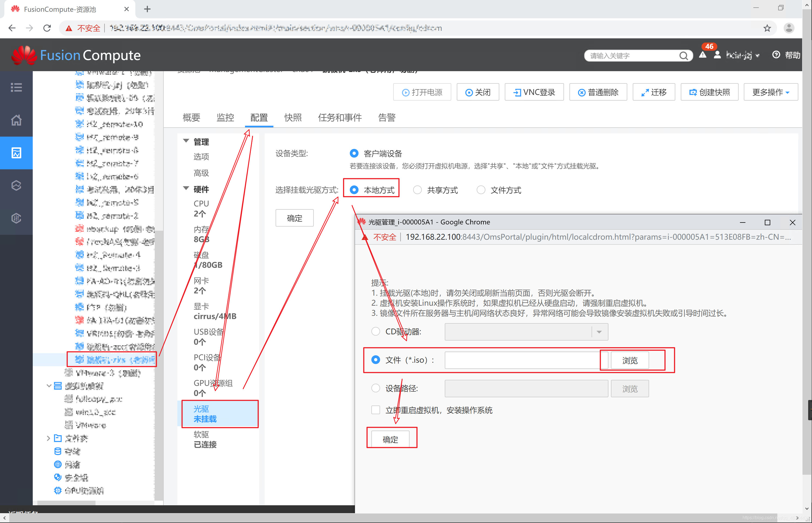
Task: Click 迁移 button
Action: 654,92
